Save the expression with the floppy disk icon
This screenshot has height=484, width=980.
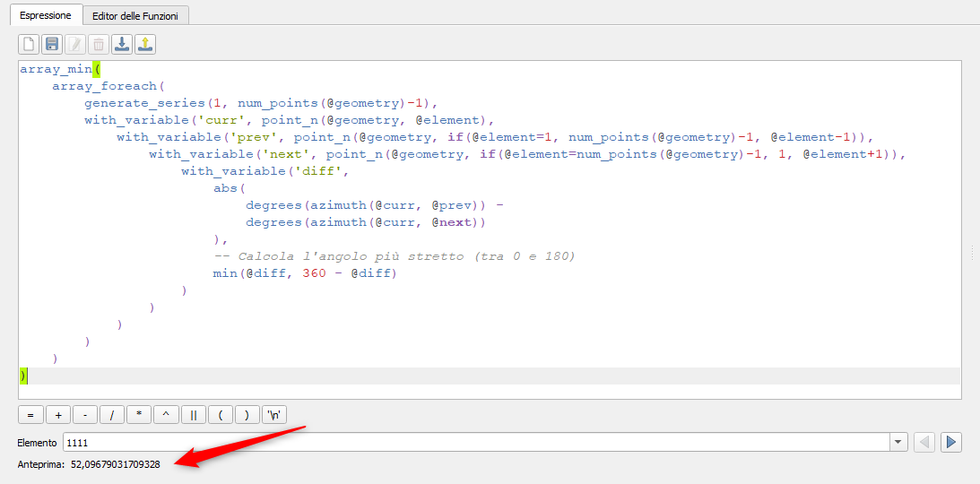pos(52,44)
